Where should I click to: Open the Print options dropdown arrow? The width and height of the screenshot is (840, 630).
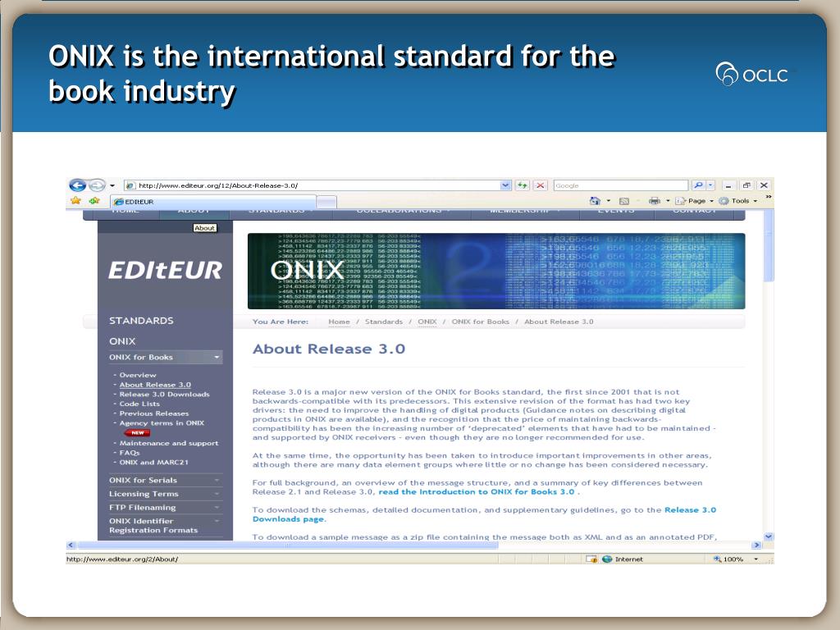pos(668,201)
